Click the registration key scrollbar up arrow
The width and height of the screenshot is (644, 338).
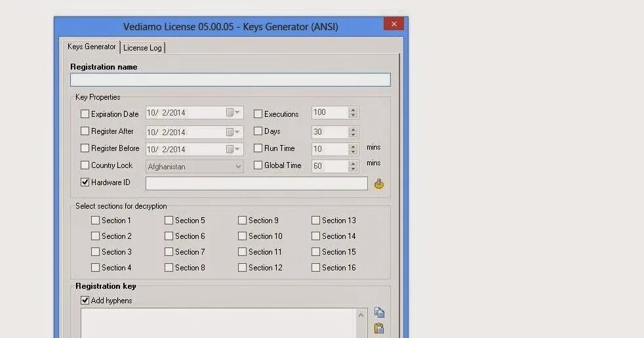click(361, 316)
